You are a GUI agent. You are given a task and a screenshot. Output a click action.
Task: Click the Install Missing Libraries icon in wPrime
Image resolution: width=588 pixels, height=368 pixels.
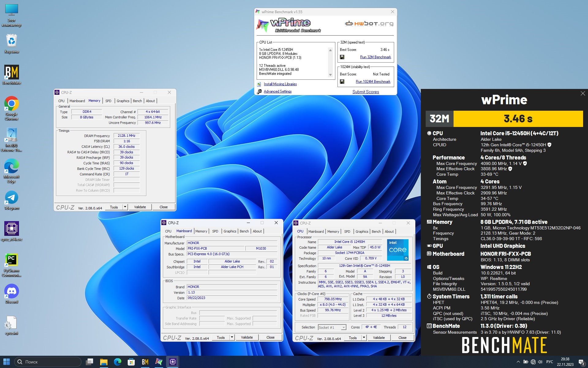click(259, 84)
